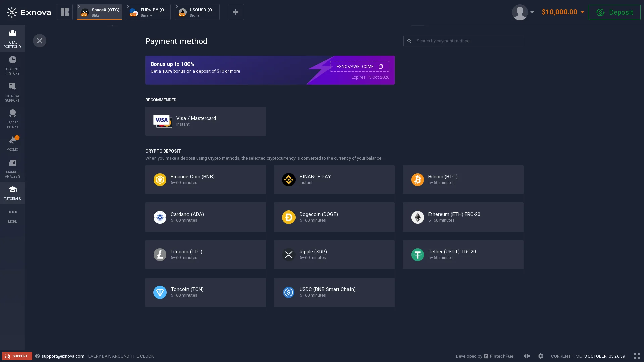Select Tether (USDT) TRC20 deposit
The image size is (644, 362).
point(463,255)
